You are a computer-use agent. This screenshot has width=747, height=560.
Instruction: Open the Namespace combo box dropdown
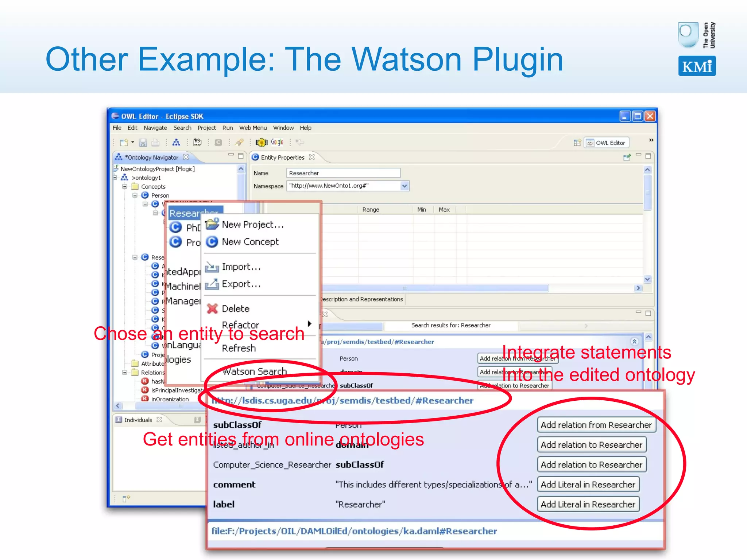click(x=405, y=186)
